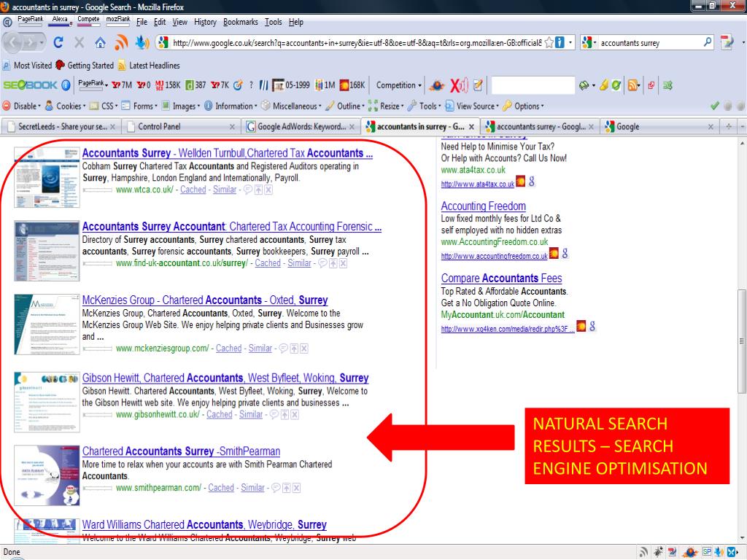Click the search magnifier in the search box
The image size is (747, 560).
pyautogui.click(x=708, y=42)
